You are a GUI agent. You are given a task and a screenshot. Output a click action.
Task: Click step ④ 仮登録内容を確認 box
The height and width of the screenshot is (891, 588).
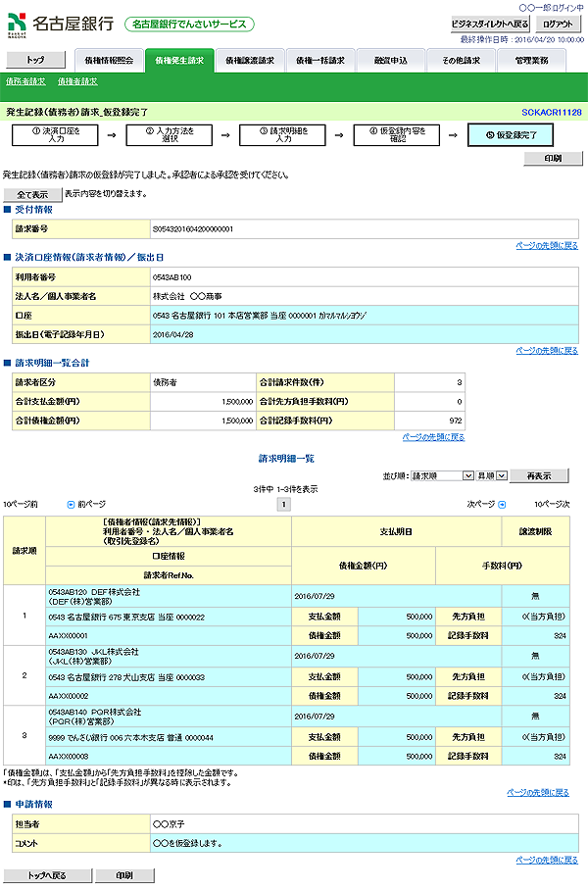point(397,135)
